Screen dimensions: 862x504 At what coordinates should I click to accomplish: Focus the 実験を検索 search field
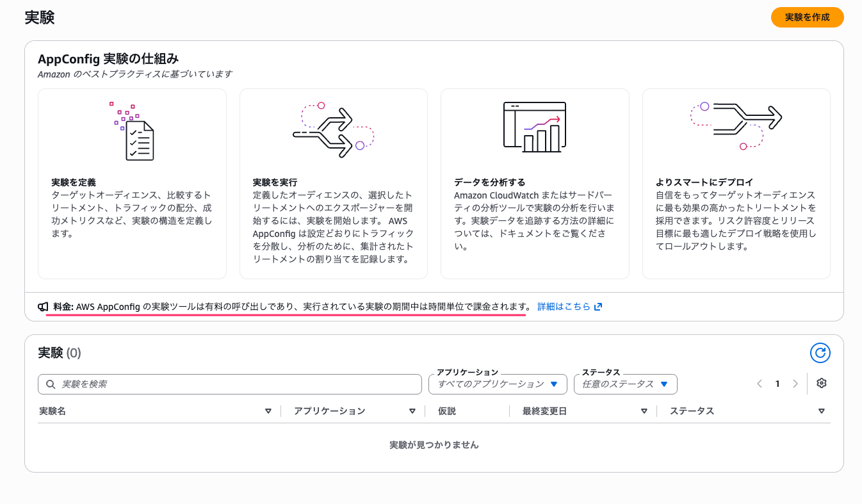pyautogui.click(x=229, y=384)
